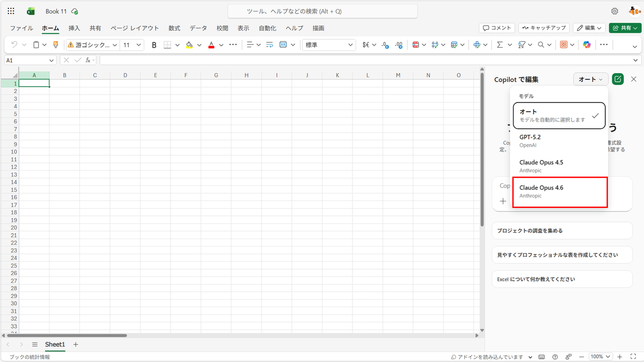Expand the formula bar chevron
644x362 pixels.
pyautogui.click(x=636, y=61)
